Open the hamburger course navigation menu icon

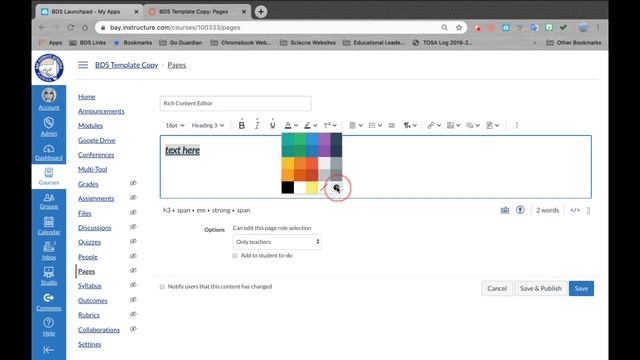click(x=83, y=65)
